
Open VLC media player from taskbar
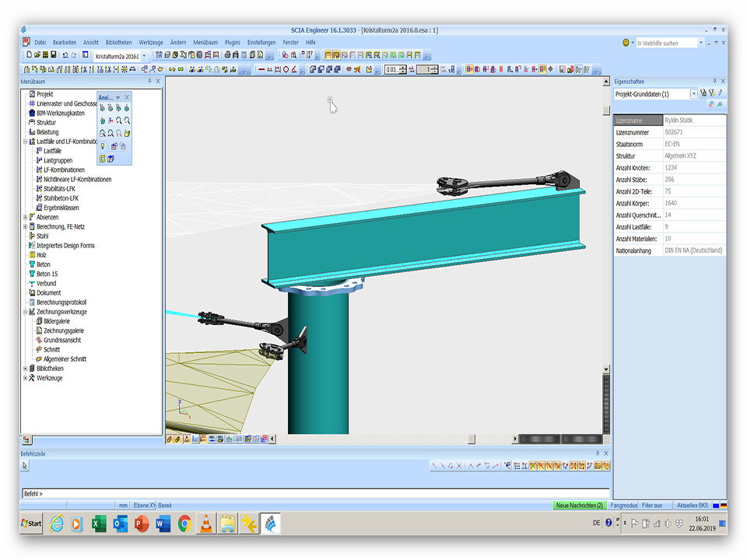pyautogui.click(x=205, y=523)
